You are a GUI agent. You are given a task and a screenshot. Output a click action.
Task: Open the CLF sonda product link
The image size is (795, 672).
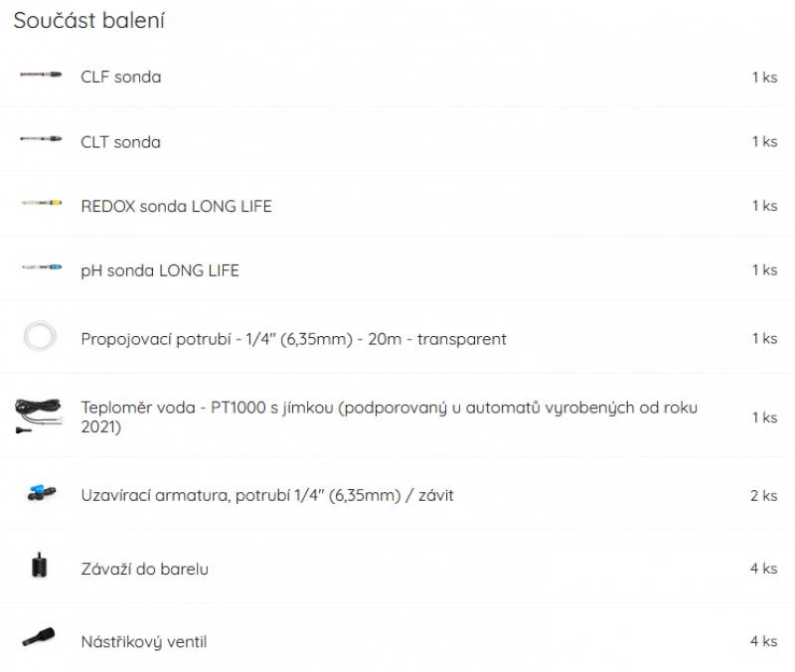pos(120,78)
